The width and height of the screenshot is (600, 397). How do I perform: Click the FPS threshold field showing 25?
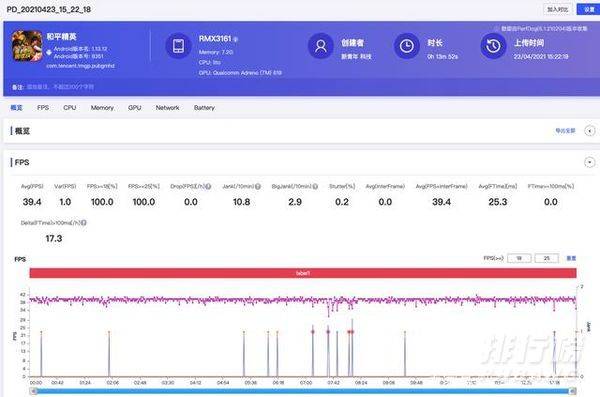point(546,258)
